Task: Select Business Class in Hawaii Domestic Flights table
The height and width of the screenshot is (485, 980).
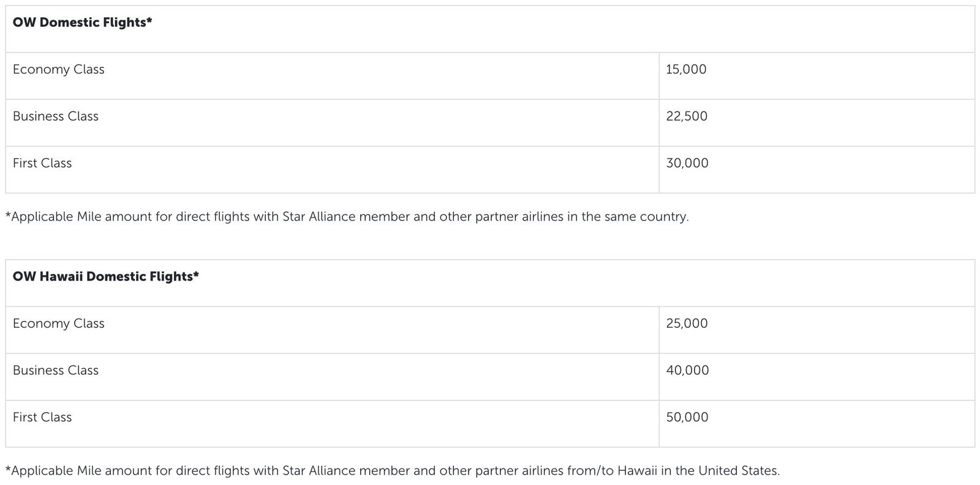Action: click(55, 370)
